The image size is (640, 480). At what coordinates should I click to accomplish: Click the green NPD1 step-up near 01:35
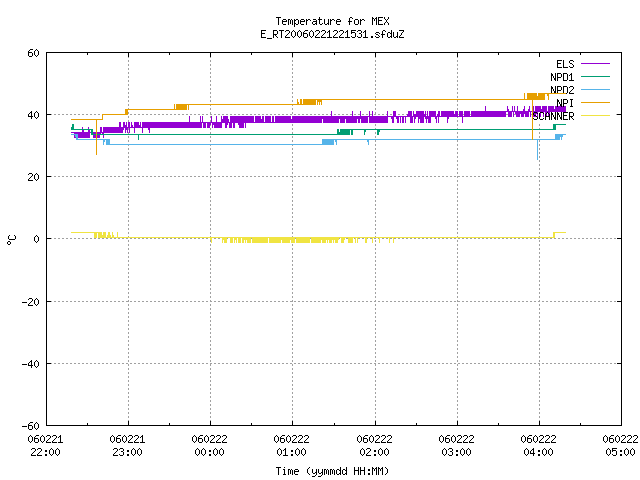(344, 132)
